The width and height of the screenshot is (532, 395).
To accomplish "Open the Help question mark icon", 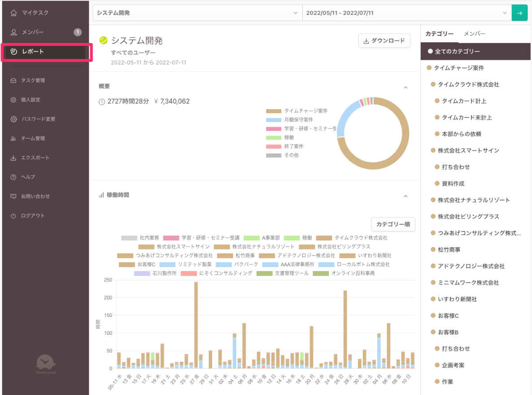I will click(x=13, y=177).
